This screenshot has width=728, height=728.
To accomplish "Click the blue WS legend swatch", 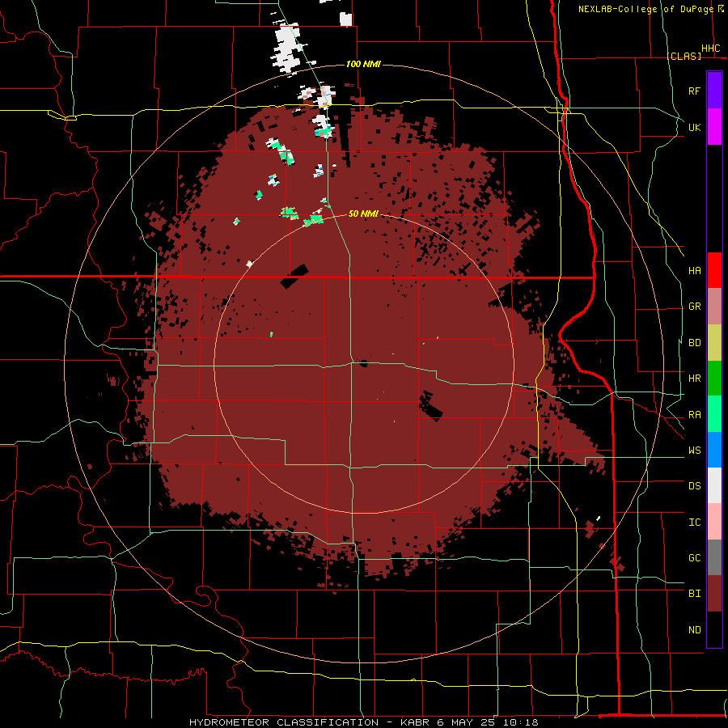I will [x=714, y=450].
